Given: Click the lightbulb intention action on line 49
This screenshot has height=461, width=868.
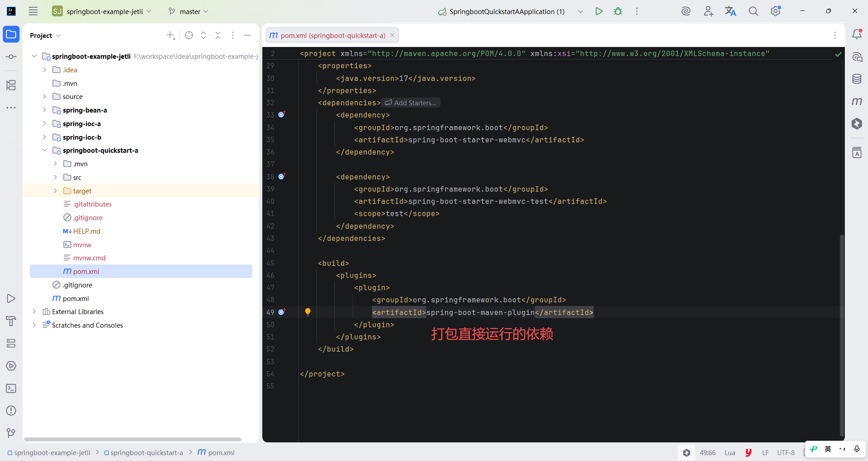Looking at the screenshot, I should [x=308, y=312].
